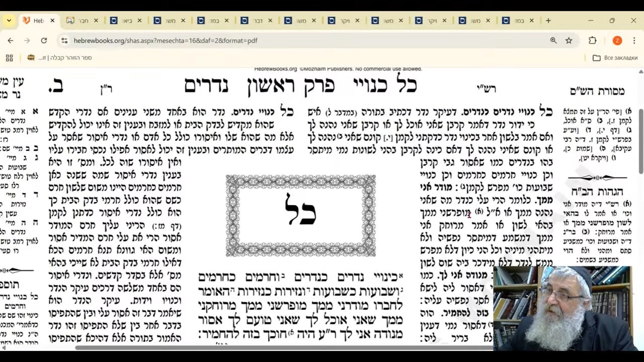Close the דבר tab

pyautogui.click(x=270, y=21)
